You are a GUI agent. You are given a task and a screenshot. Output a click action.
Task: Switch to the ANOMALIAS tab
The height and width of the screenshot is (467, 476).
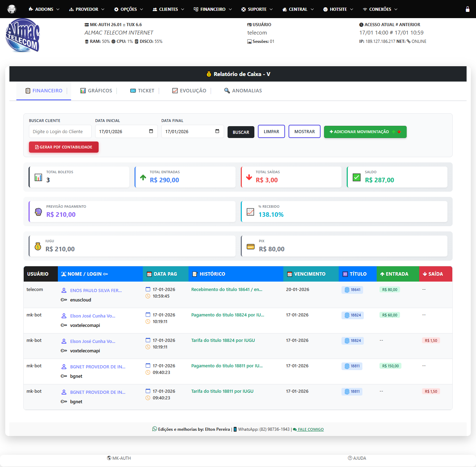coord(243,91)
